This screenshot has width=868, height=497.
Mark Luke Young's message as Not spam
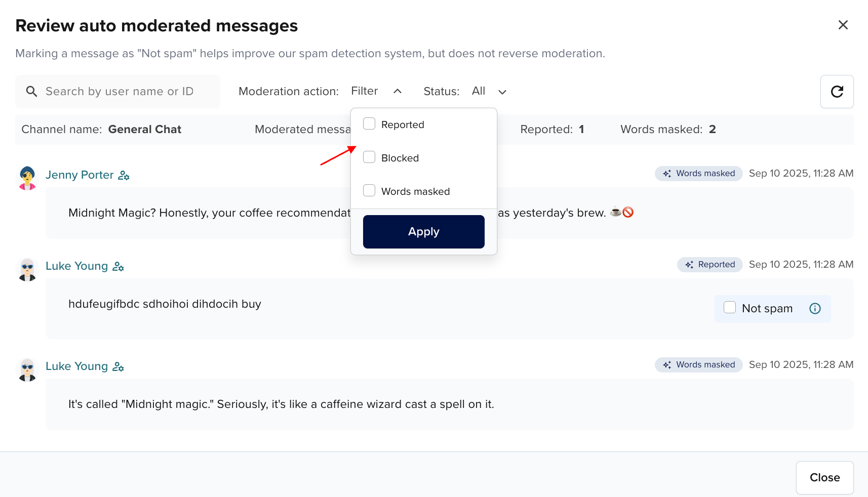[730, 307]
